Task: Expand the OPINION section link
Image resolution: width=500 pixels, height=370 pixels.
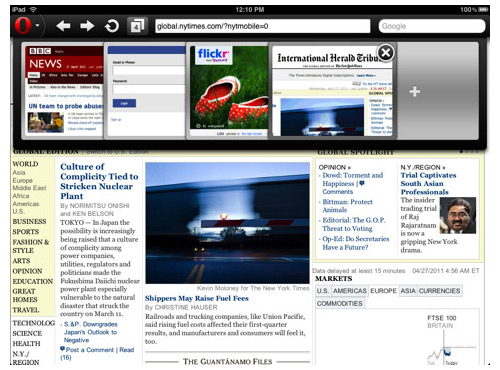Action: [335, 167]
